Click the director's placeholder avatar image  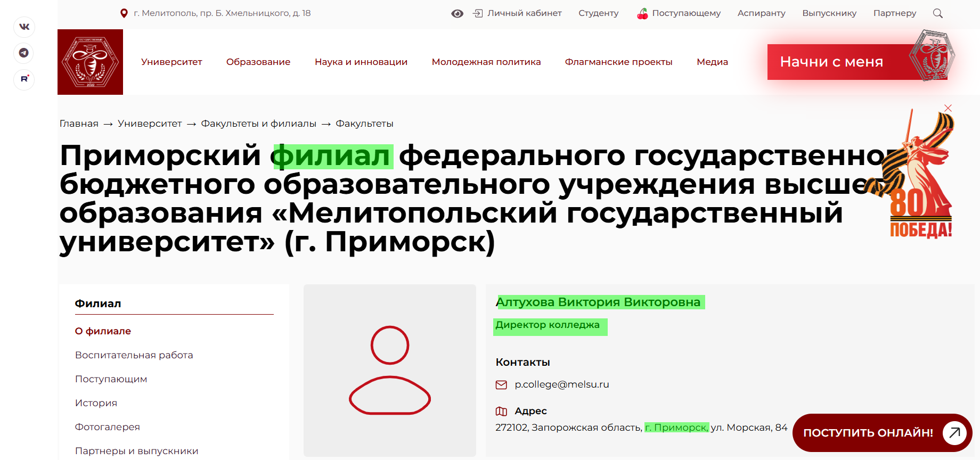click(390, 370)
